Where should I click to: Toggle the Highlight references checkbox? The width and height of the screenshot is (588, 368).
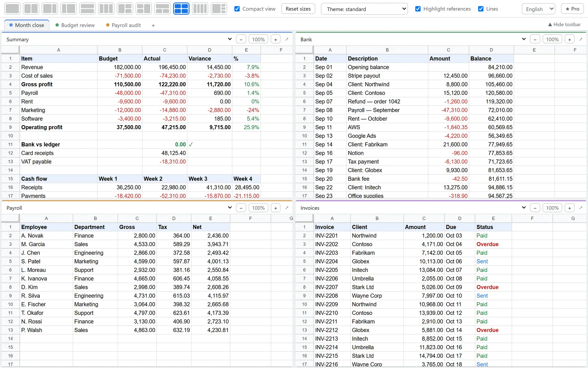418,9
